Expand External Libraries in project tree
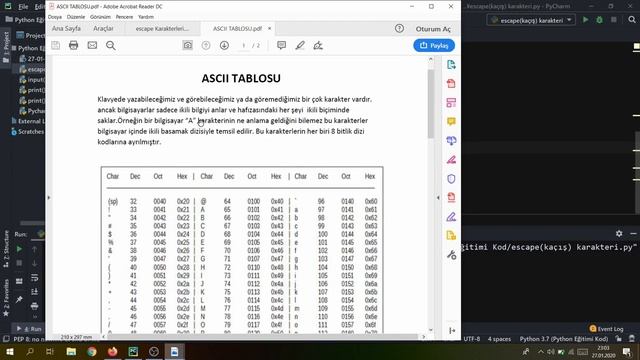640x360 pixels. 13,121
